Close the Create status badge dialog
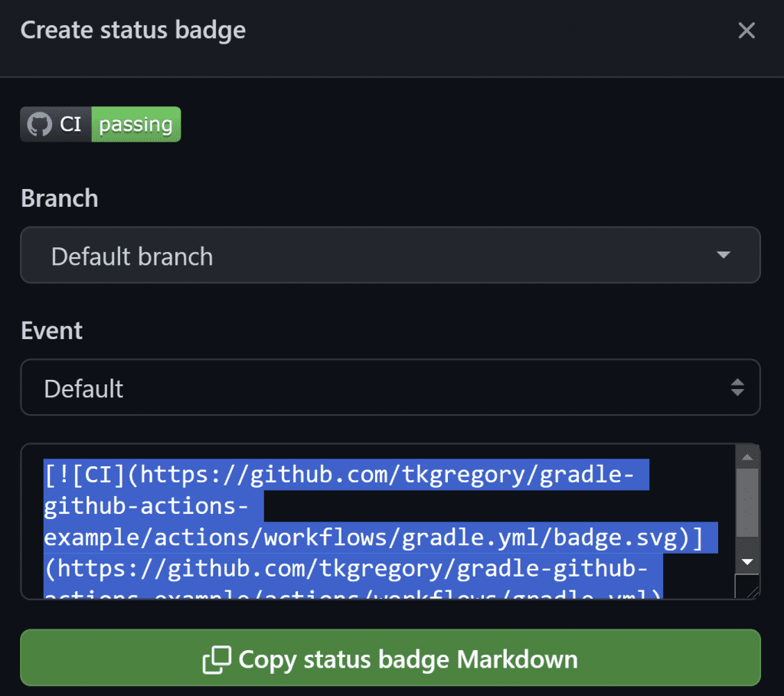This screenshot has width=784, height=696. pos(746,31)
